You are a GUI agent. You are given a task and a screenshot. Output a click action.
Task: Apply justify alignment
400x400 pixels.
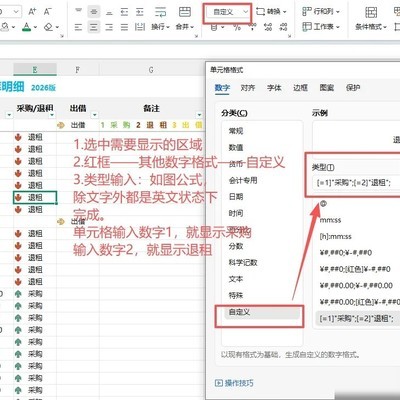[x=124, y=27]
